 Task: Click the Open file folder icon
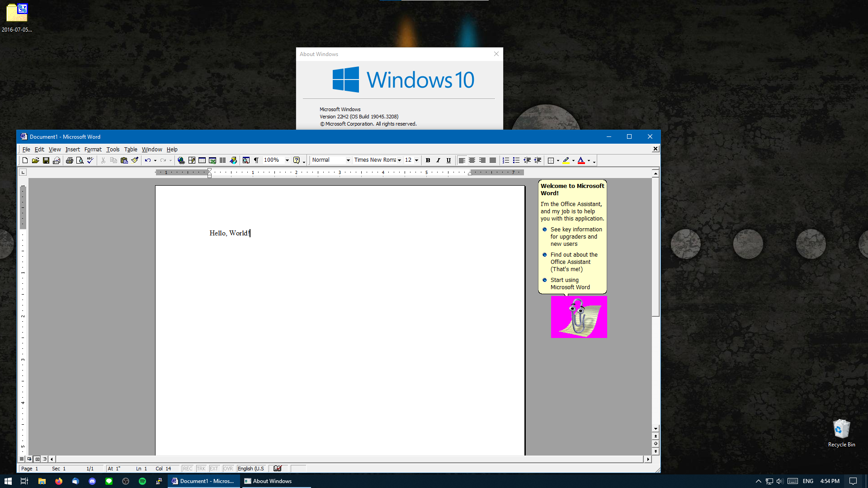[35, 160]
